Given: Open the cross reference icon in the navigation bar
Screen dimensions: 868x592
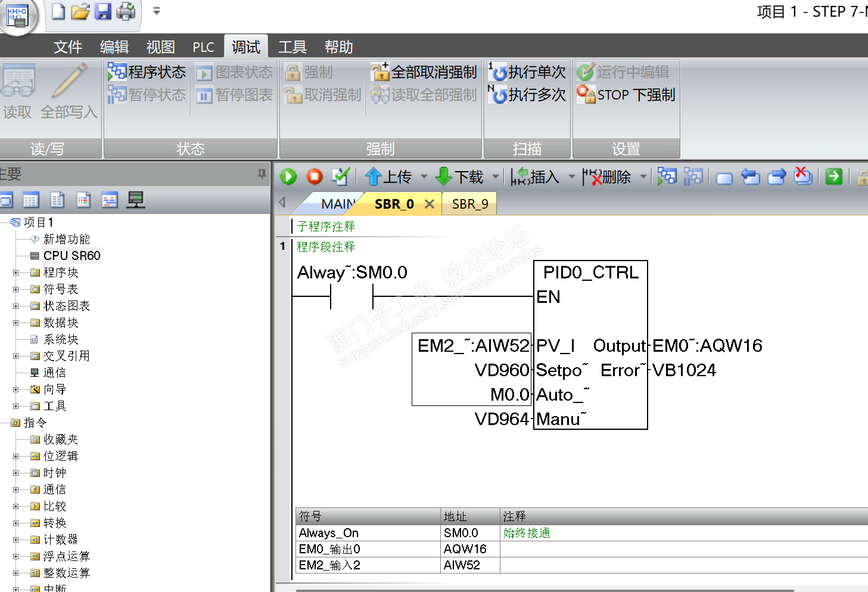Looking at the screenshot, I should click(110, 200).
